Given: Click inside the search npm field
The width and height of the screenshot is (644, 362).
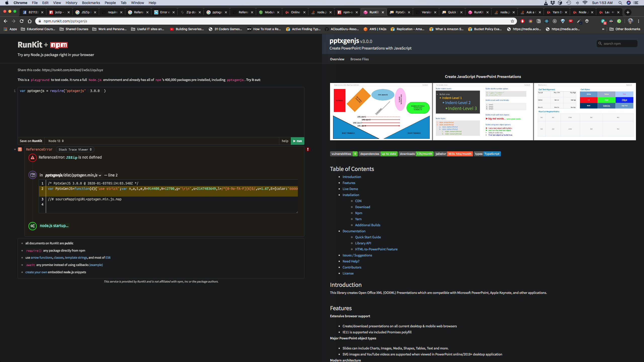Looking at the screenshot, I should click(616, 43).
